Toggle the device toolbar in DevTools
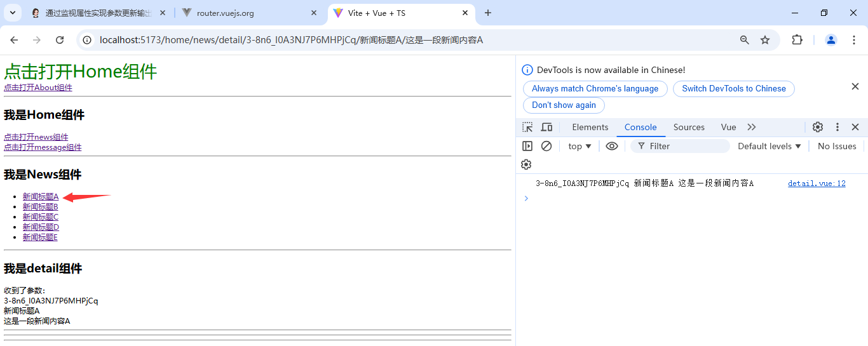 point(546,127)
